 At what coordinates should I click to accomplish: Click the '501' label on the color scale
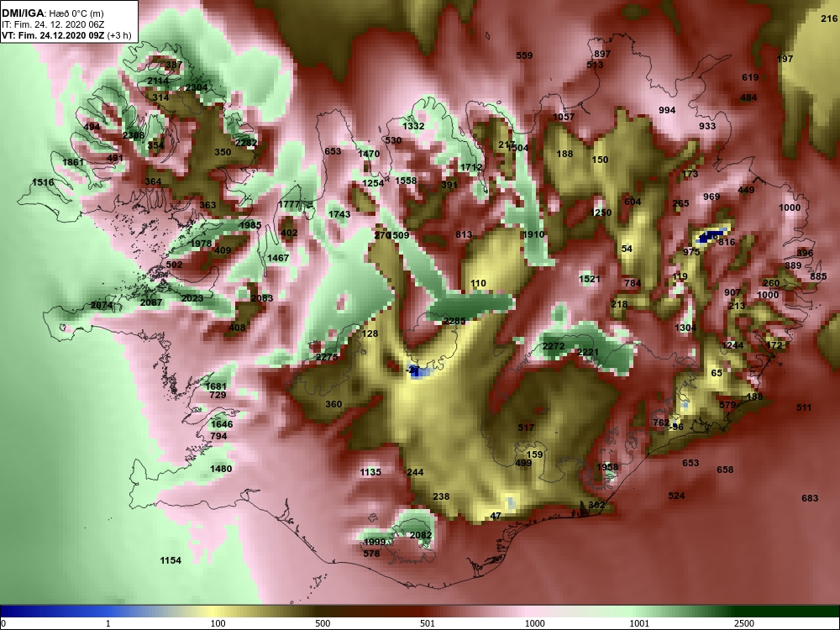[x=428, y=623]
